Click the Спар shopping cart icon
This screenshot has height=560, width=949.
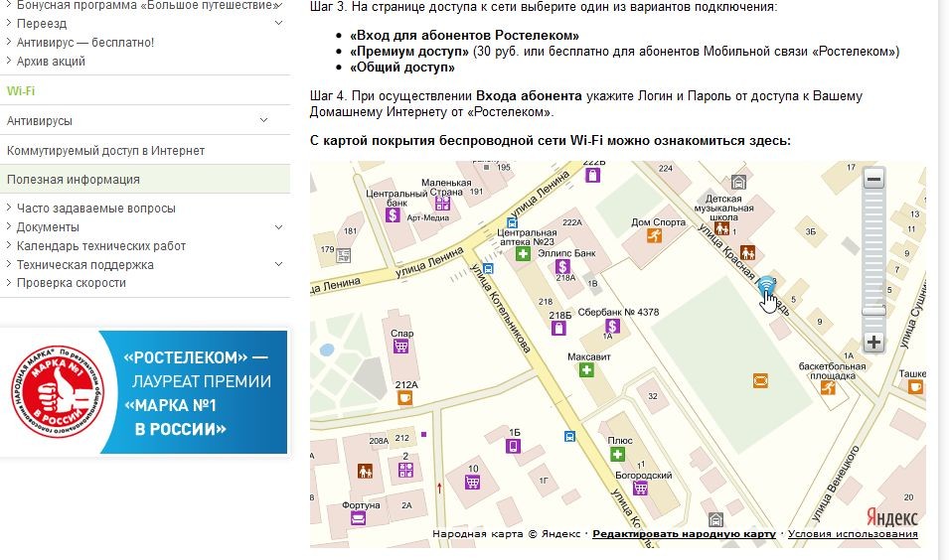(400, 347)
